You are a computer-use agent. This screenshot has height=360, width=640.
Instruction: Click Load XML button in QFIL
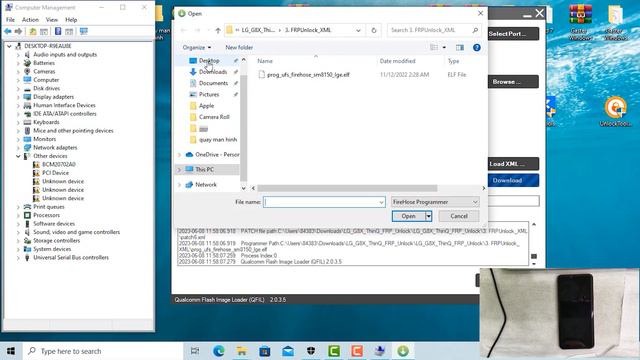click(x=513, y=164)
